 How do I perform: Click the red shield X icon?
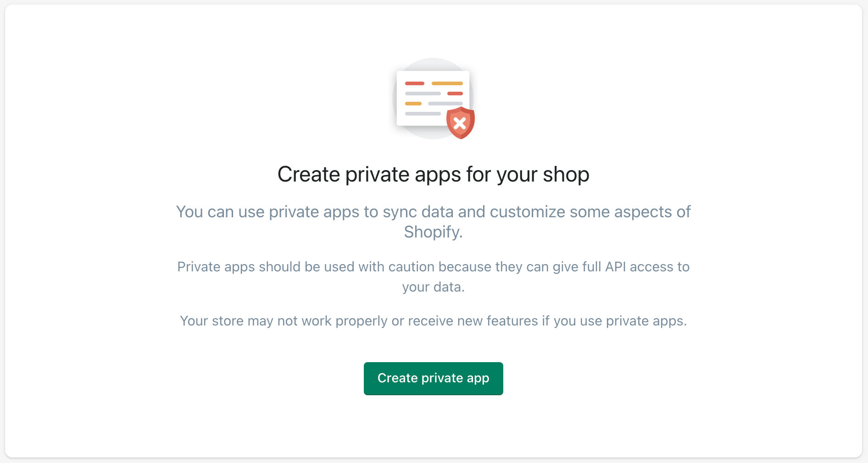pos(460,123)
